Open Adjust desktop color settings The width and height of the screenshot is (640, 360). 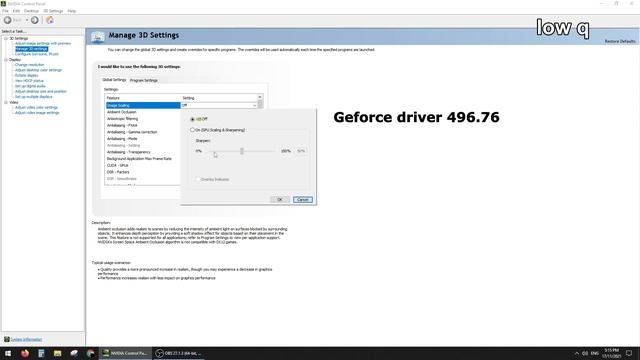point(38,70)
